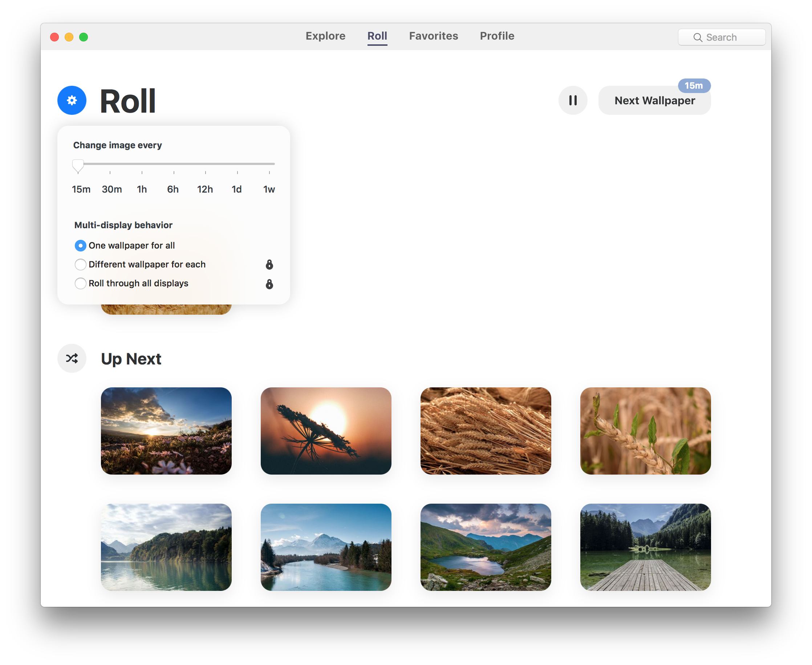Switch to the Explore tab
Screen dimensions: 812x665
pyautogui.click(x=325, y=36)
